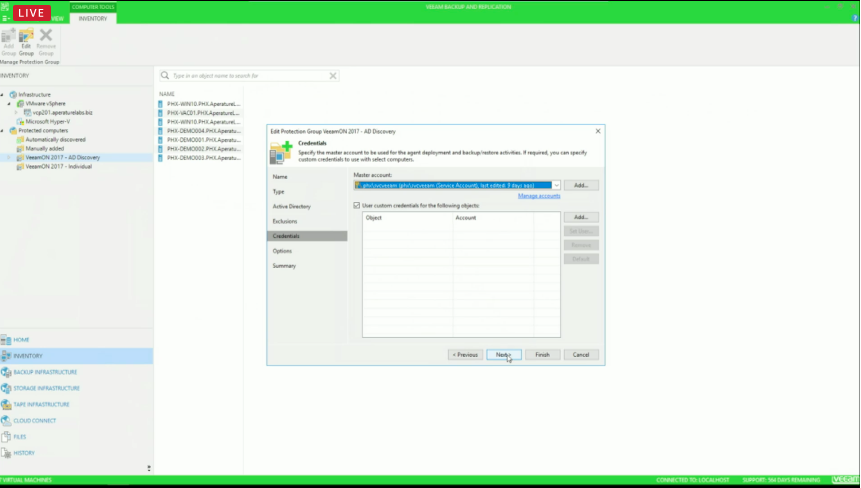Collapse the Infrastructure tree node
Screen dimensions: 861x488
tap(4, 95)
